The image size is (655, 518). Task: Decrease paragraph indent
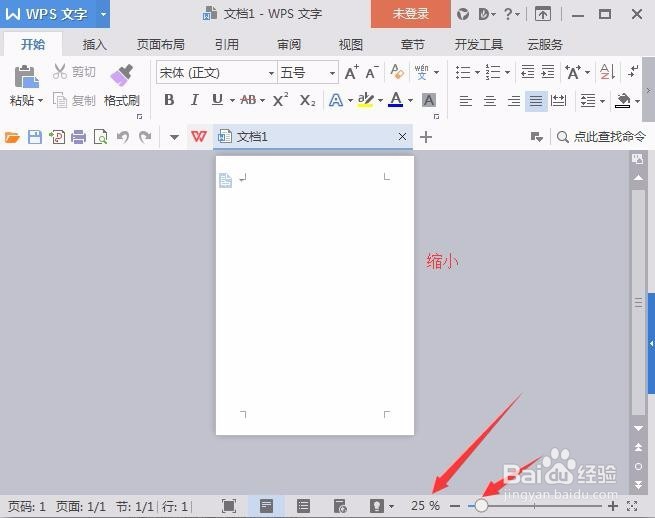527,72
